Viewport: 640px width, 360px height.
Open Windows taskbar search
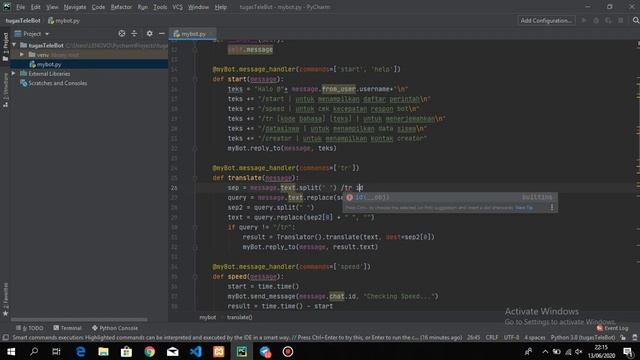coord(34,351)
